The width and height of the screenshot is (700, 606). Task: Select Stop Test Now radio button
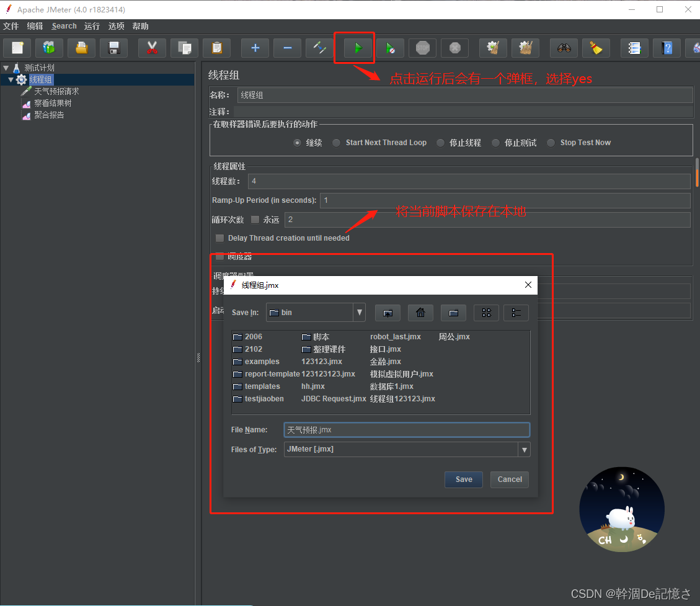coord(551,143)
